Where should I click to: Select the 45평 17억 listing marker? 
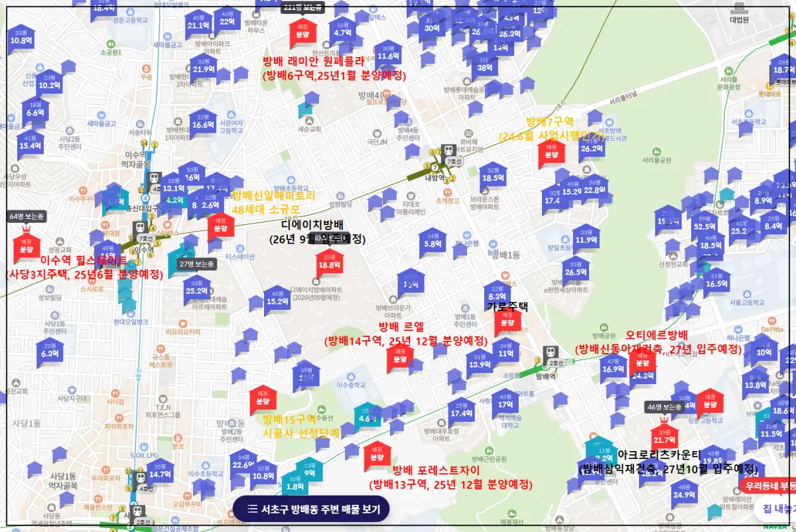pos(505,404)
